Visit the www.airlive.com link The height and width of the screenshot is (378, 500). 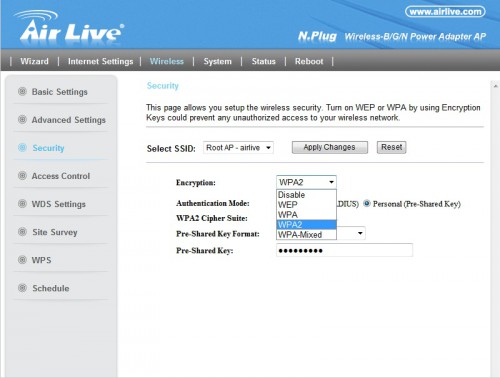445,12
